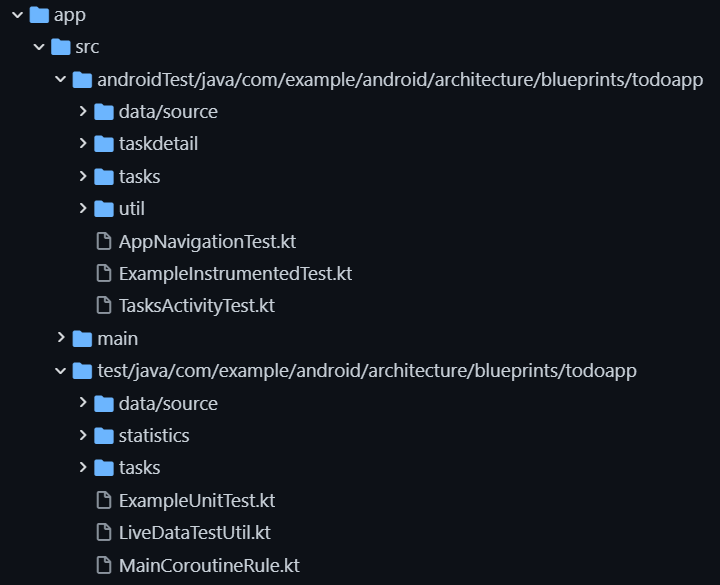Select the src folder label
Viewport: 720px width, 585px height.
coord(88,47)
